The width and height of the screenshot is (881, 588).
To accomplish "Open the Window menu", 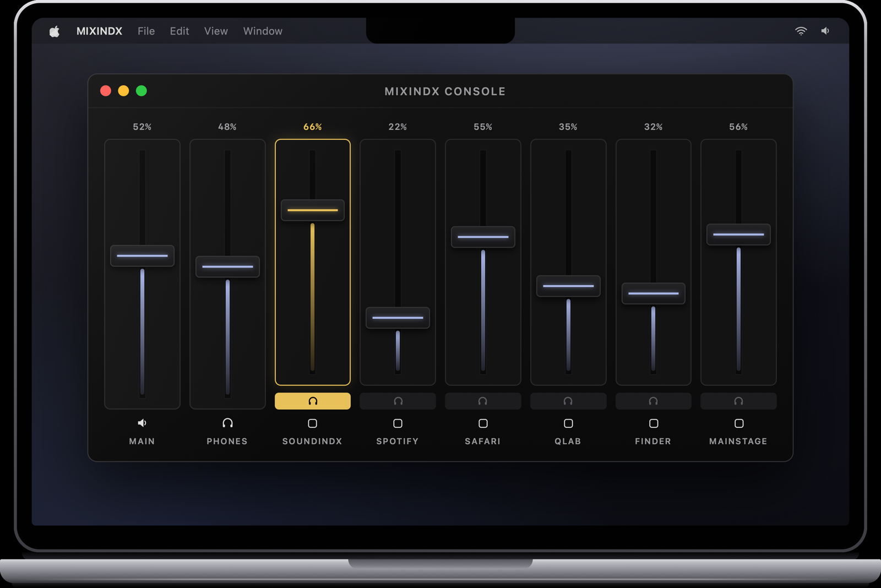I will pos(263,31).
